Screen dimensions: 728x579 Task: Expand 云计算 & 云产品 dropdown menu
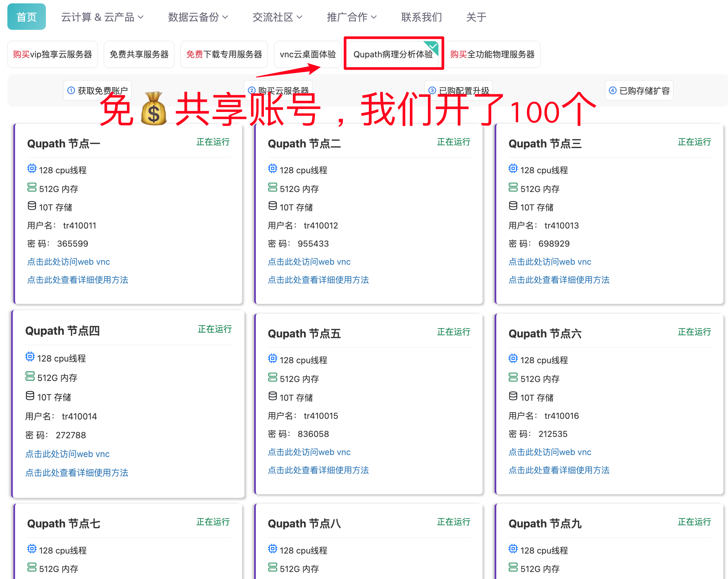[x=102, y=17]
